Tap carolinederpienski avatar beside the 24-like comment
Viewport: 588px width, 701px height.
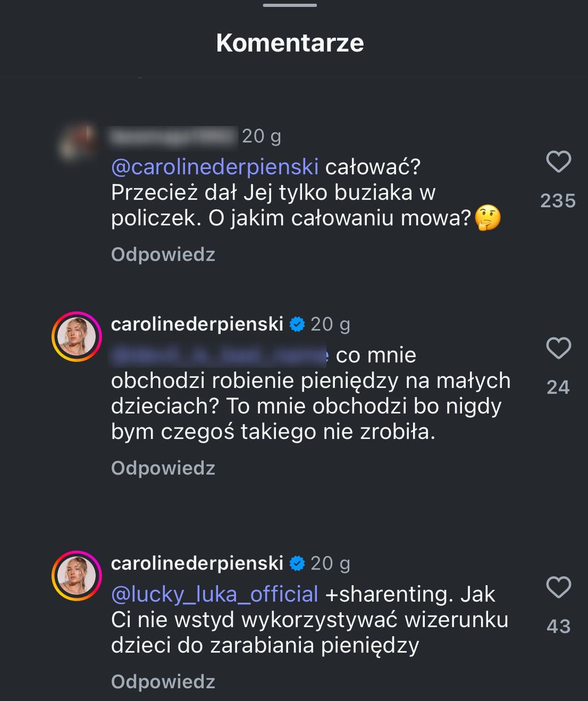pyautogui.click(x=77, y=336)
